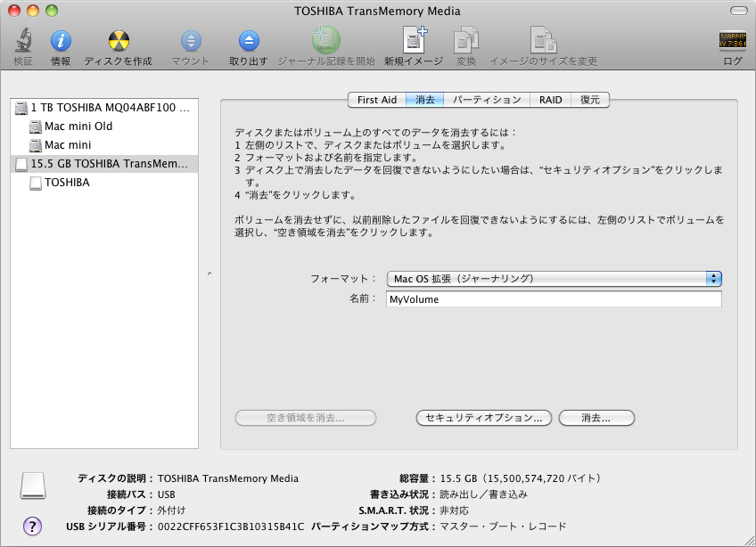Click the purple help question mark button
This screenshot has height=547, width=756.
32,526
